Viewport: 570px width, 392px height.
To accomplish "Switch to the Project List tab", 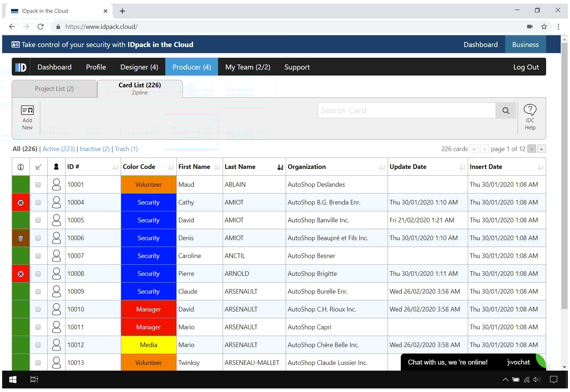I will (x=54, y=89).
